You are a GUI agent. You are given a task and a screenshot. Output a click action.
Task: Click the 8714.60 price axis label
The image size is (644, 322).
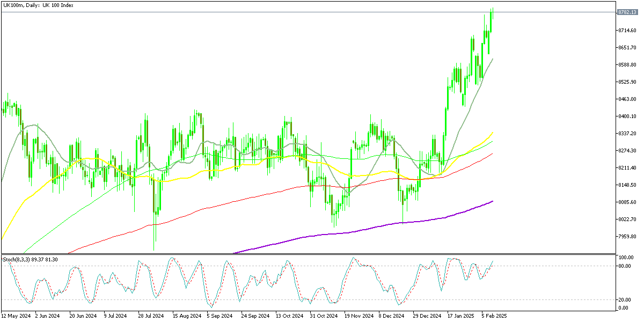[x=626, y=31]
